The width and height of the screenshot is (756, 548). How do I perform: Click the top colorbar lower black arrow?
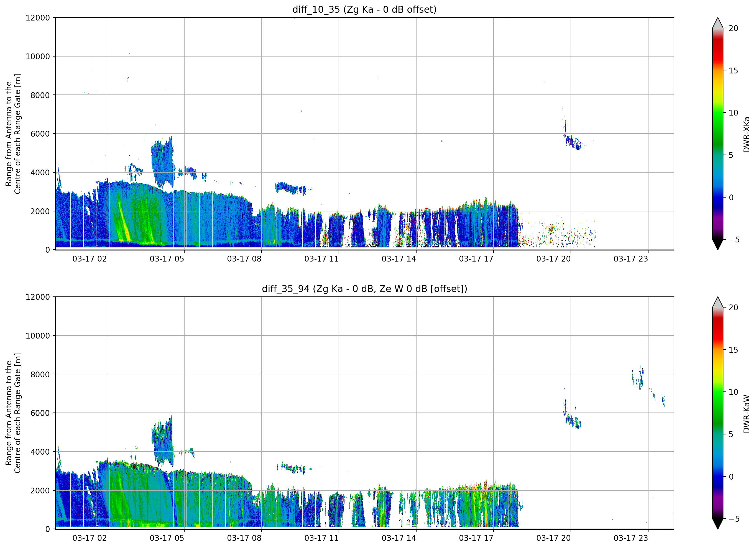point(718,245)
